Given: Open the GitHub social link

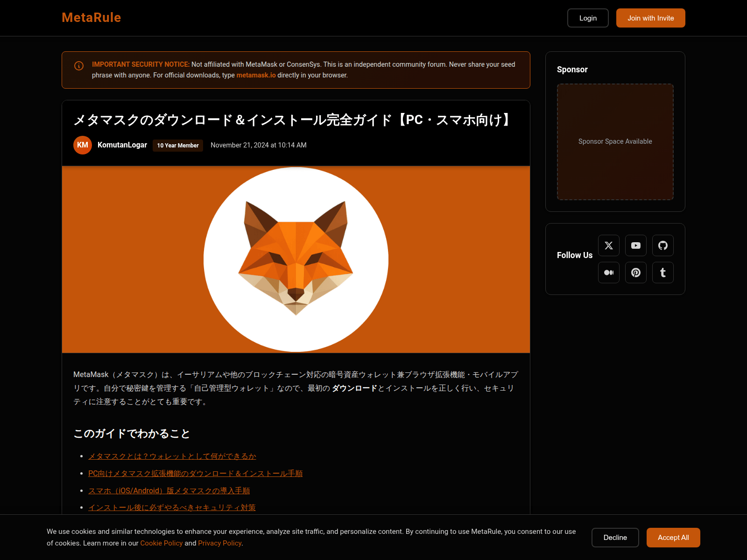Looking at the screenshot, I should pos(663,245).
